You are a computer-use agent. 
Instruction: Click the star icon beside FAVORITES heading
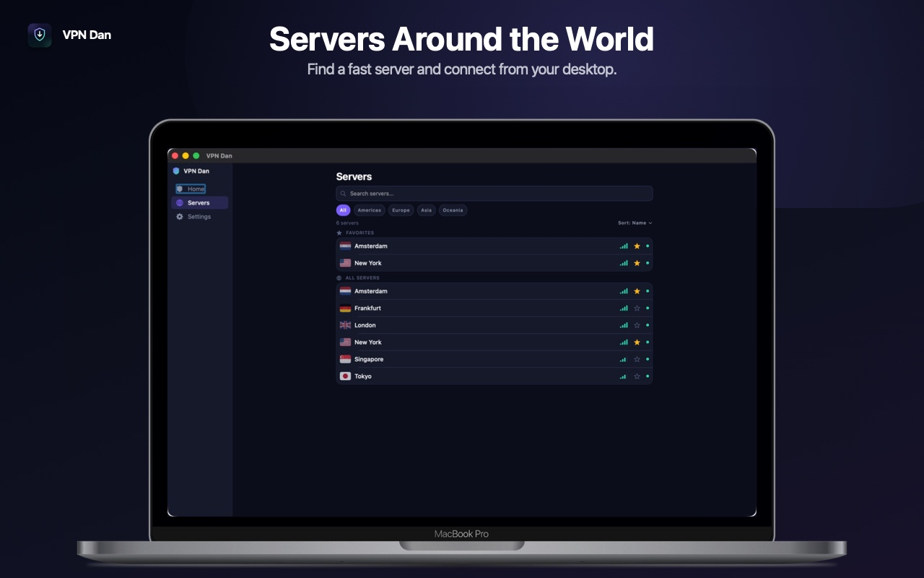339,233
